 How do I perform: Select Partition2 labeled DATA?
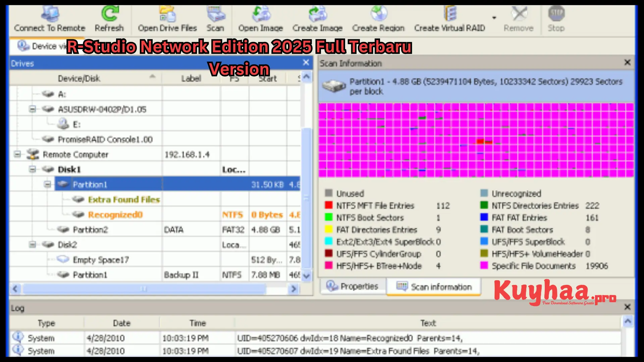click(91, 229)
